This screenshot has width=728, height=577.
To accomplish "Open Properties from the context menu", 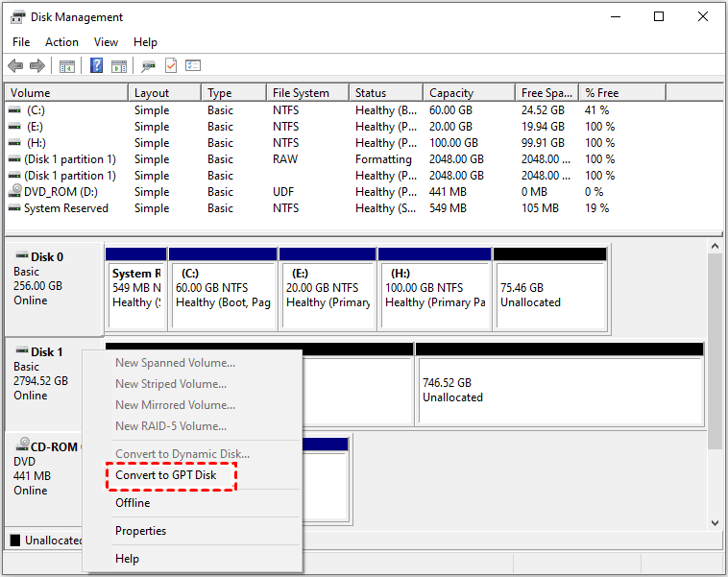I will (140, 531).
